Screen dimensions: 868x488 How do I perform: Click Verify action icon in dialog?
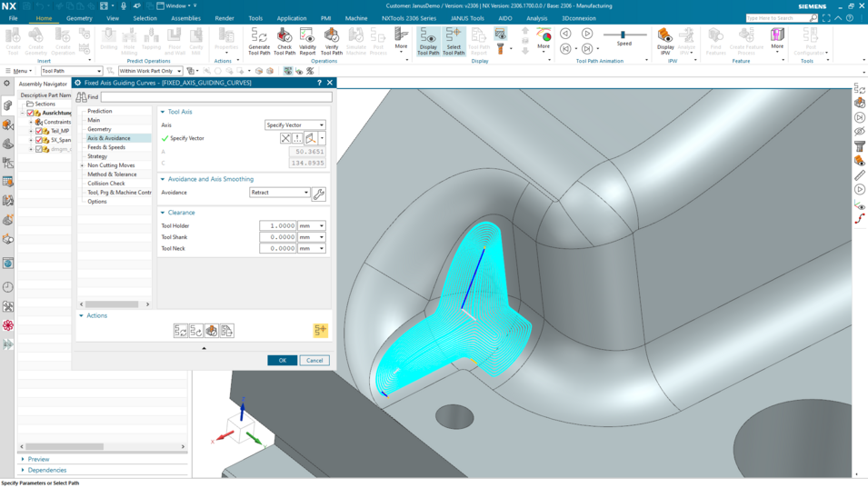(212, 331)
